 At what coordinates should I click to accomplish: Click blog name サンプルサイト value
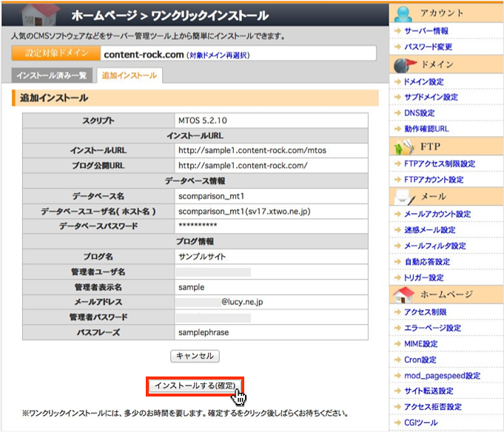(x=202, y=257)
